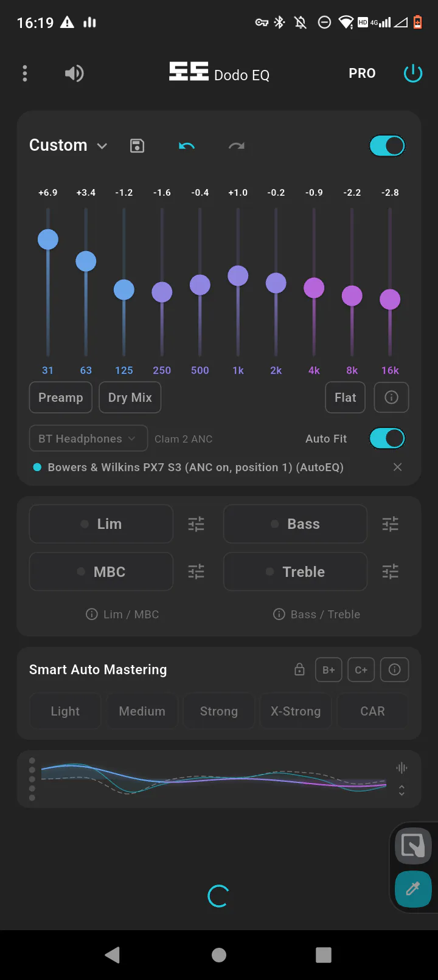This screenshot has height=980, width=438.
Task: Enable the MBC compressor
Action: [101, 572]
